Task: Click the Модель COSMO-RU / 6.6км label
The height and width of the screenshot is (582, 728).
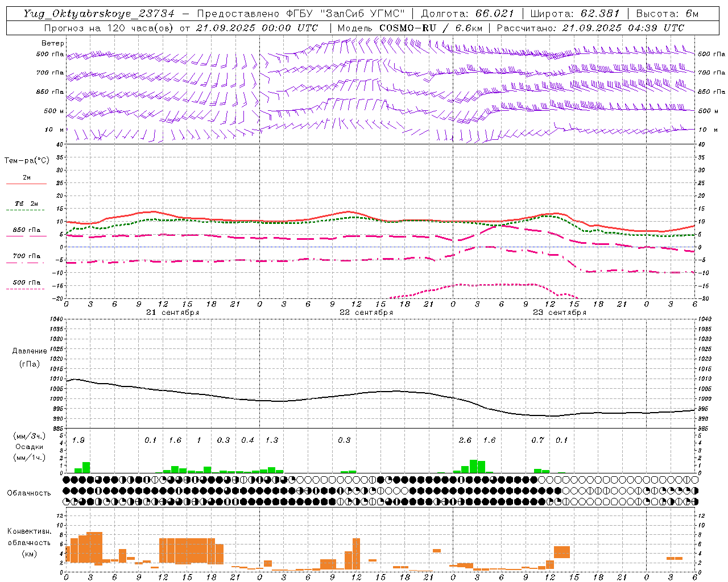Action: [410, 28]
